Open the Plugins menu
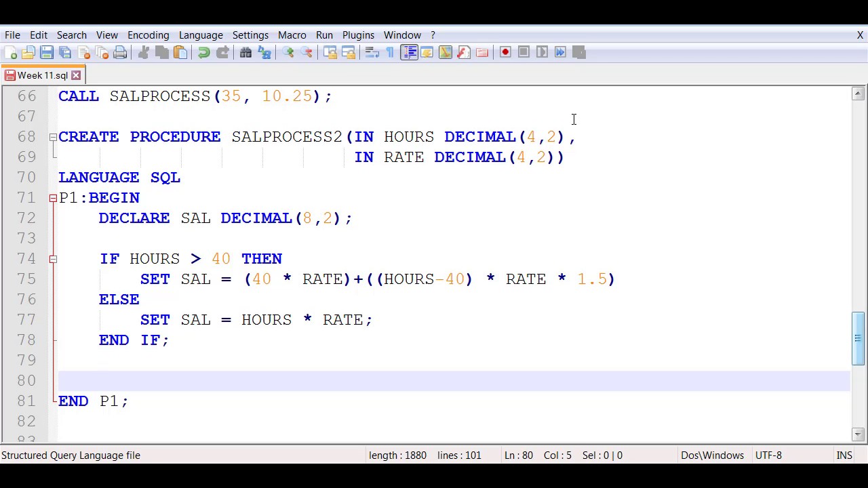 [358, 35]
